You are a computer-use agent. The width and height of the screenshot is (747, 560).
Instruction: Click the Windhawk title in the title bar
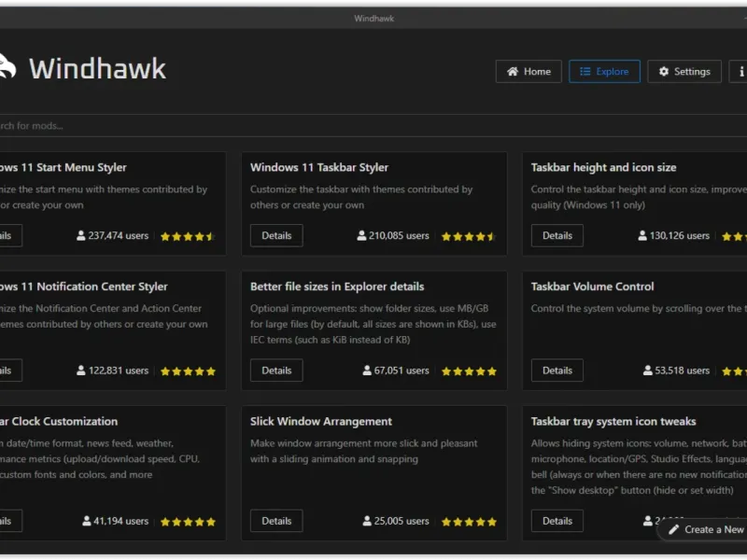(x=374, y=19)
